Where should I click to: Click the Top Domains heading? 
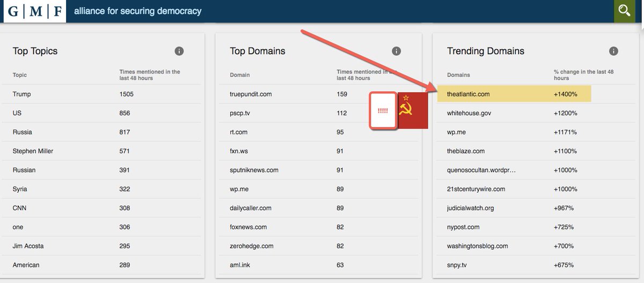point(258,51)
